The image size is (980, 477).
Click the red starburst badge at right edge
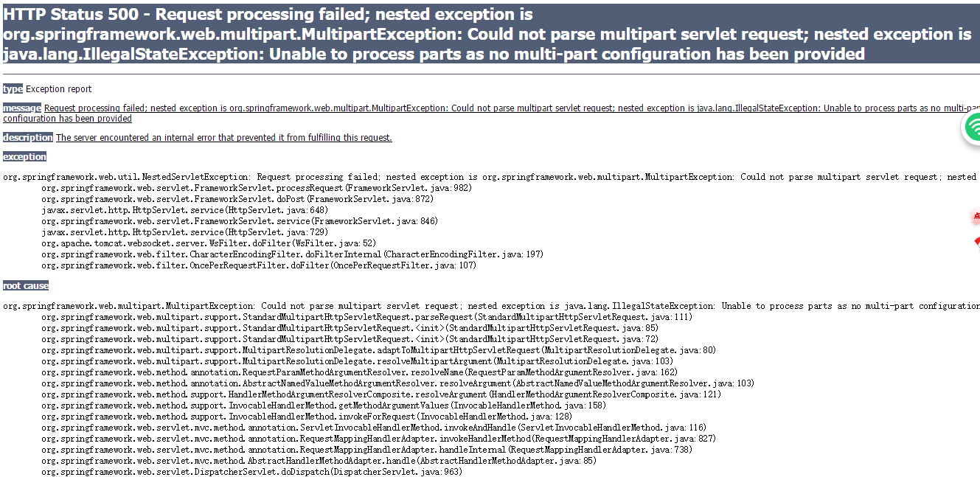pyautogui.click(x=976, y=217)
